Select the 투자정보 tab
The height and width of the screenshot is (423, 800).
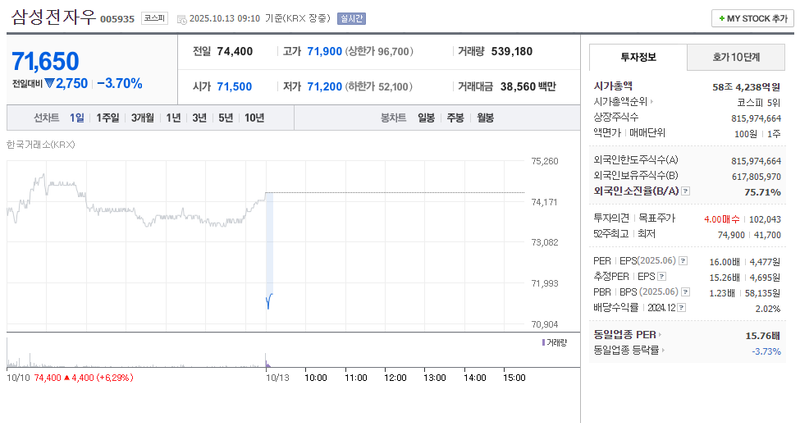(x=638, y=57)
